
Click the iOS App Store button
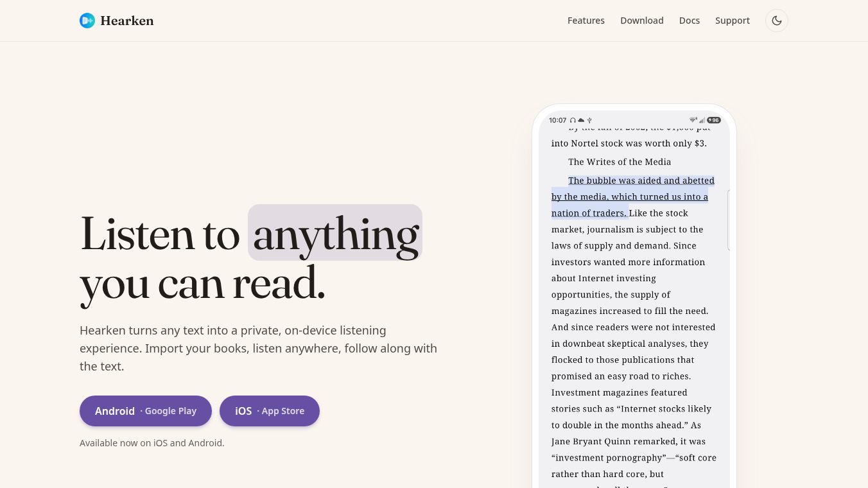[x=270, y=411]
